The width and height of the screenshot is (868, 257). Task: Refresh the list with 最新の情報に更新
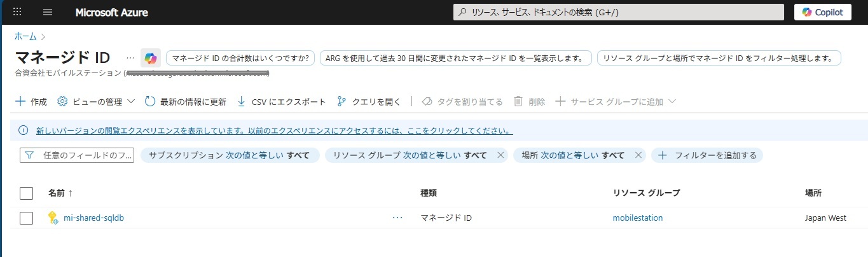[x=185, y=102]
